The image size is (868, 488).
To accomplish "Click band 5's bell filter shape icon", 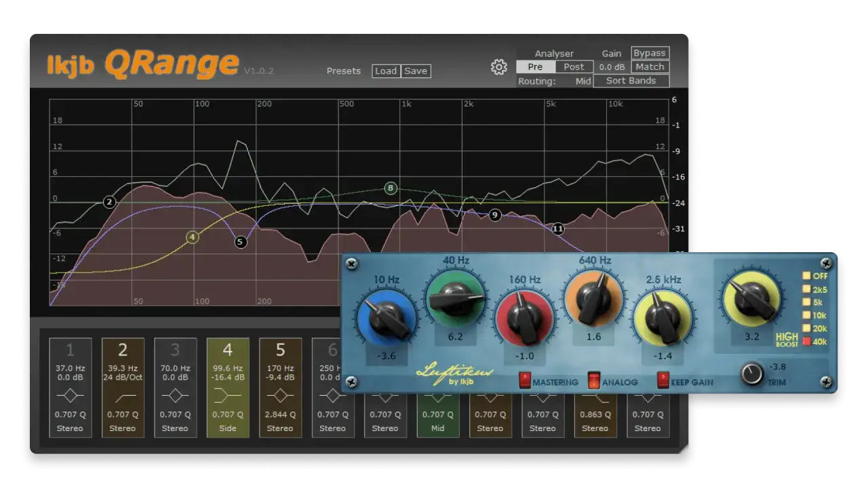I will click(x=280, y=395).
